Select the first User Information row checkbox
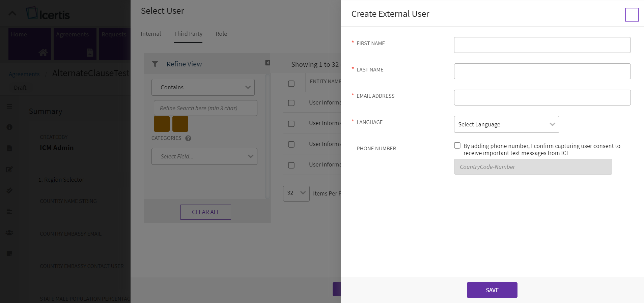644x303 pixels. tap(291, 103)
